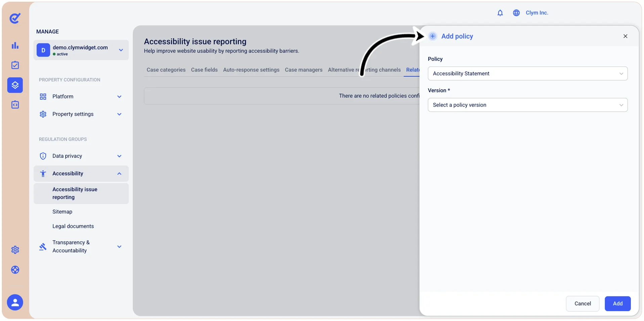644x321 pixels.
Task: Click the Clym logo icon
Action: point(15,18)
